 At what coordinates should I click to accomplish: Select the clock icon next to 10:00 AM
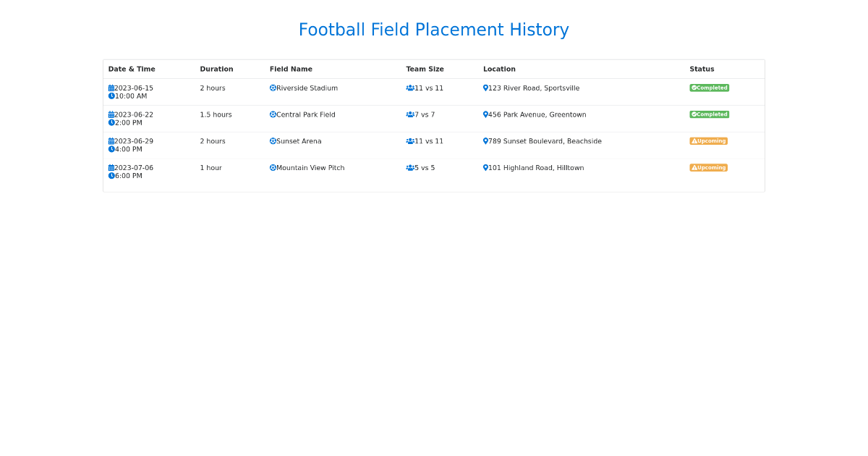(110, 96)
